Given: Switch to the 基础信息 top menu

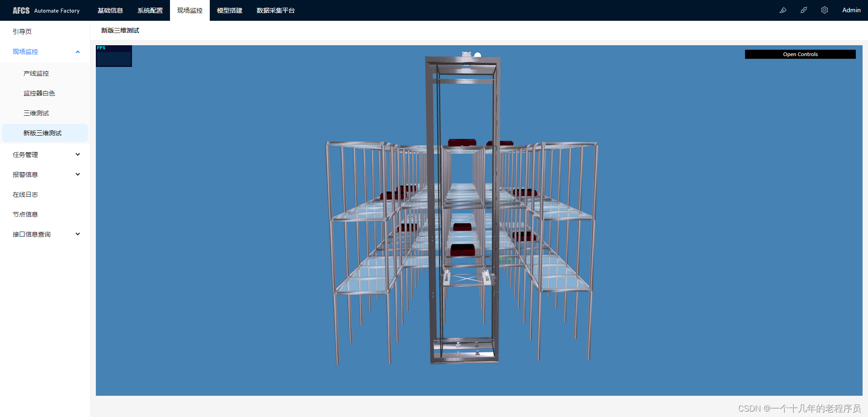Looking at the screenshot, I should click(x=110, y=10).
